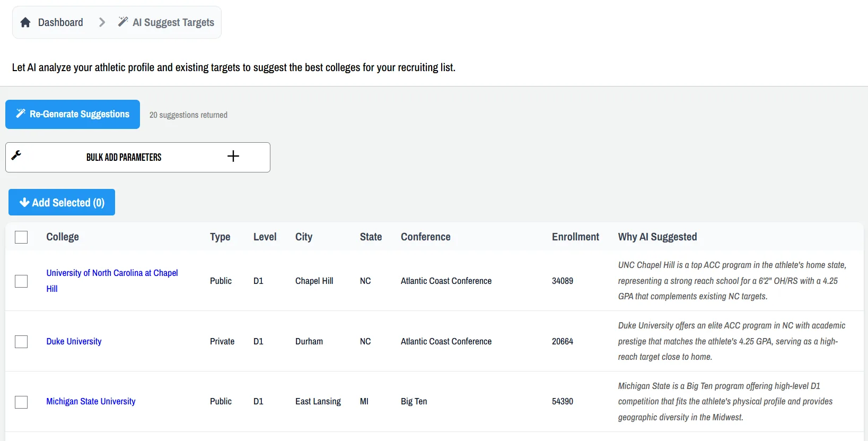This screenshot has width=868, height=441.
Task: Click the wrench icon in Bulk Add Parameters
Action: (16, 155)
